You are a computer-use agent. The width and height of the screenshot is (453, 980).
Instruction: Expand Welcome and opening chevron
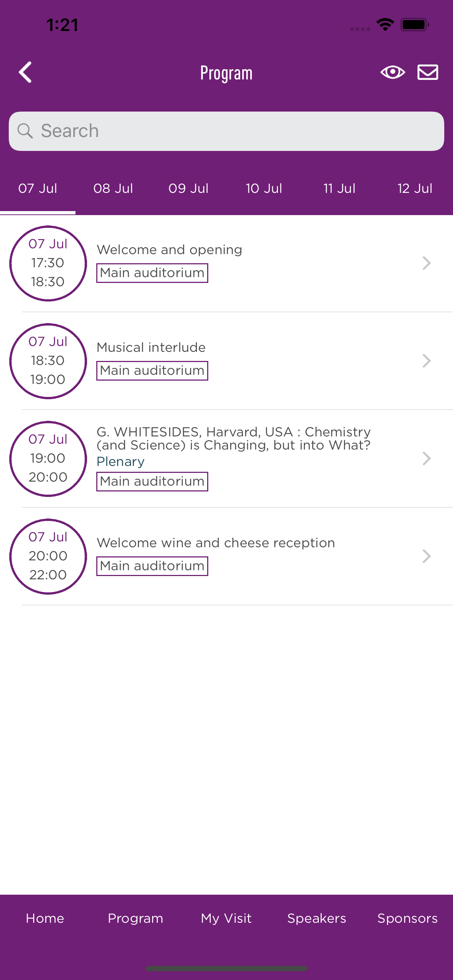click(426, 263)
